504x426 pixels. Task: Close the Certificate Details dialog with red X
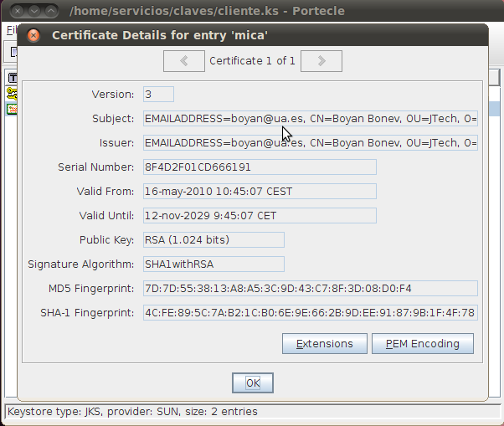[x=33, y=35]
